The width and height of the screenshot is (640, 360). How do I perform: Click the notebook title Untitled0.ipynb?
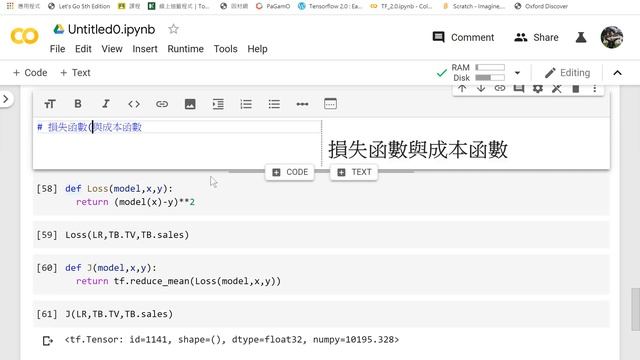(111, 29)
